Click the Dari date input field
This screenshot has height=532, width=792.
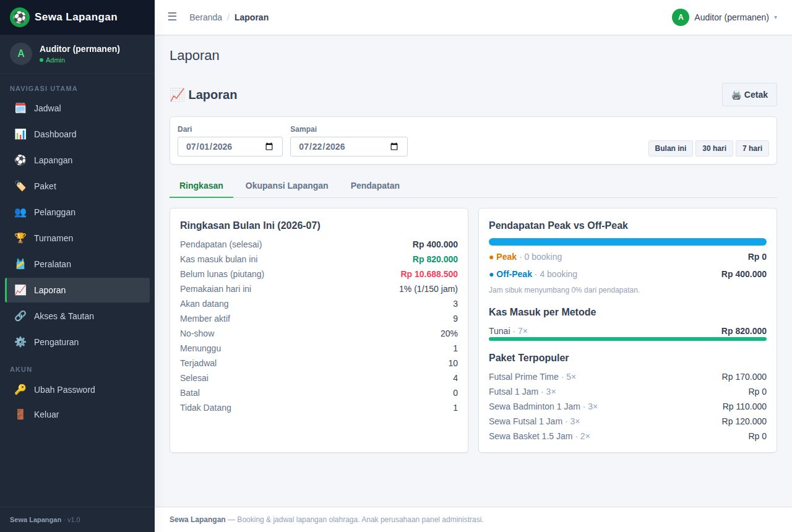230,147
